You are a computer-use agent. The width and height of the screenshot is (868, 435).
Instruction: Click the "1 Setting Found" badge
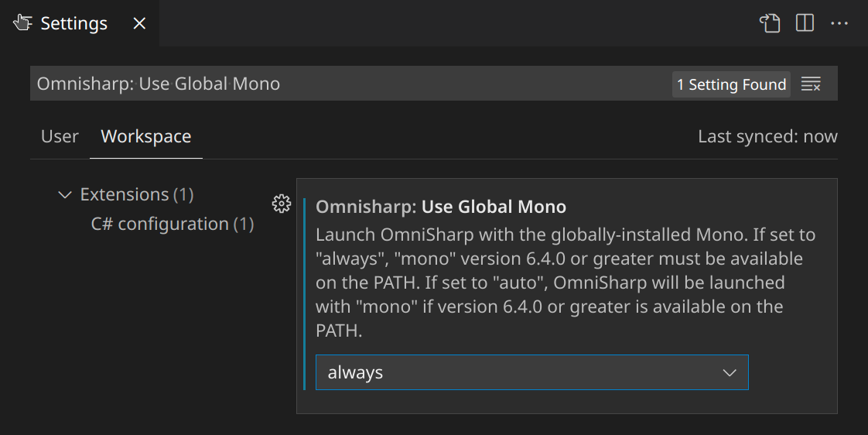(x=731, y=84)
